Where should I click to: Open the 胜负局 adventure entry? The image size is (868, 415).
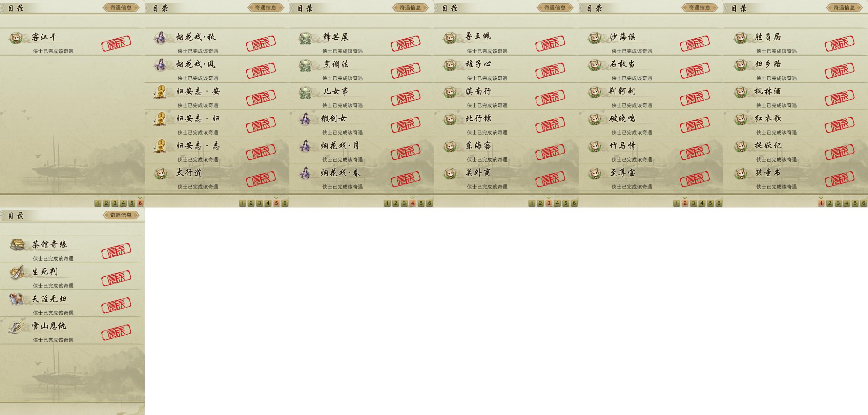pyautogui.click(x=795, y=42)
